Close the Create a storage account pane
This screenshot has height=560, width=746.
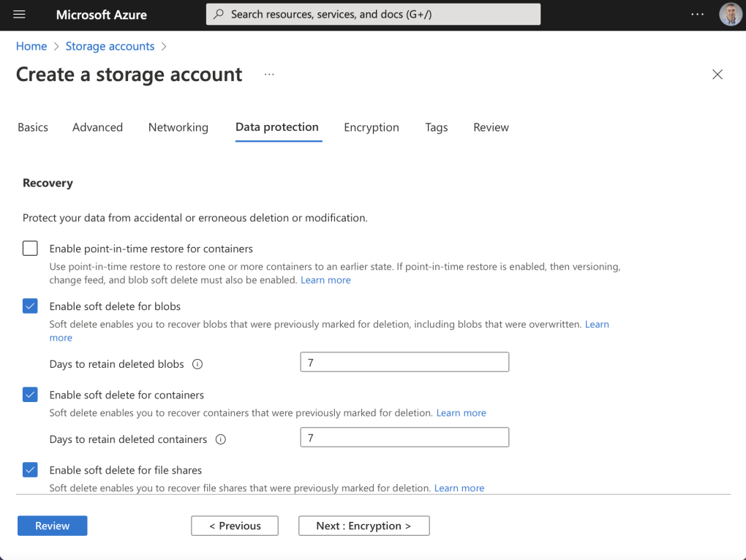click(717, 75)
